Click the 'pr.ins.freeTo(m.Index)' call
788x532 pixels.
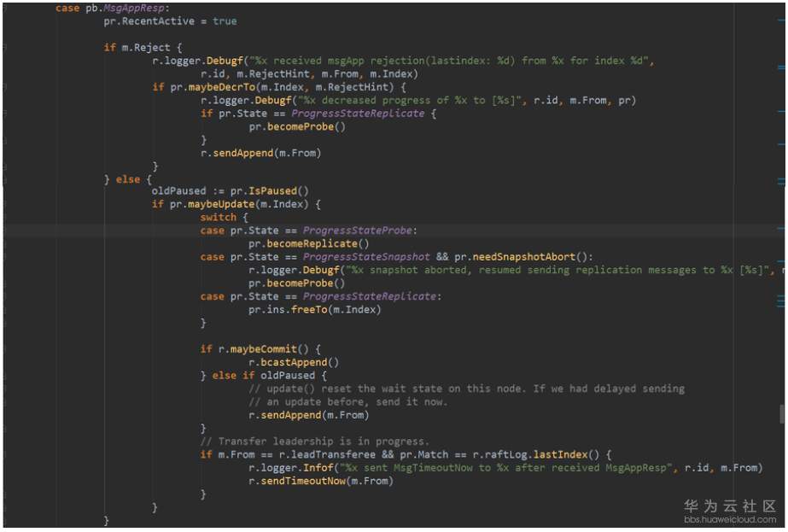point(314,310)
